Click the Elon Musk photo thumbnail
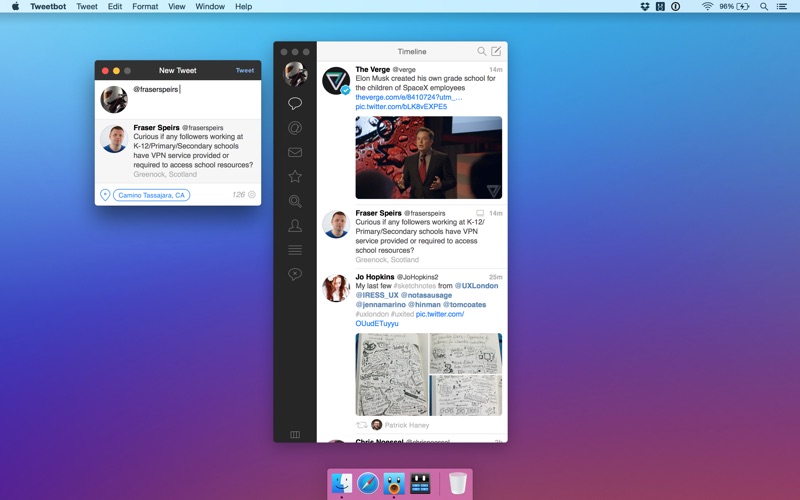The height and width of the screenshot is (500, 800). [428, 157]
